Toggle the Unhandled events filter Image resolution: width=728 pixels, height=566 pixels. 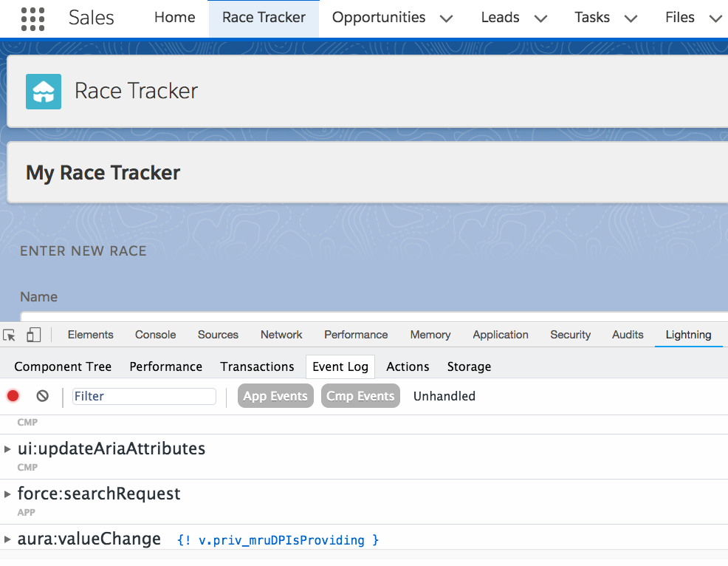point(444,396)
